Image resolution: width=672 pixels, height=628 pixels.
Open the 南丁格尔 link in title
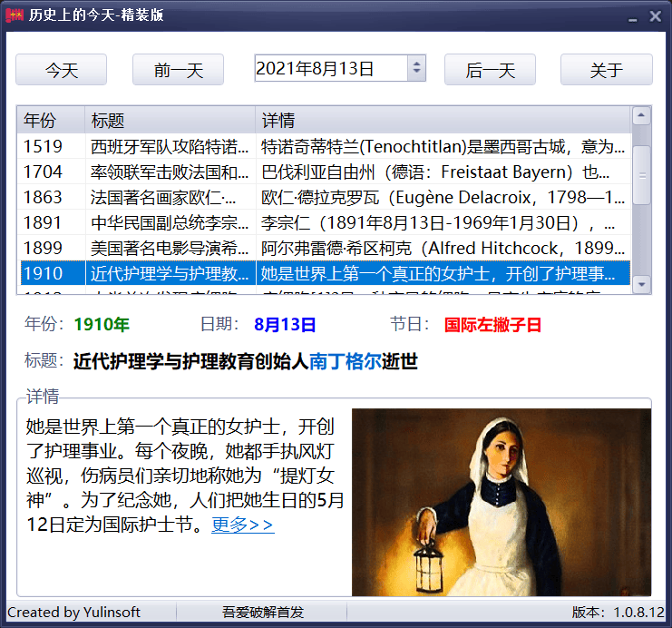click(346, 362)
